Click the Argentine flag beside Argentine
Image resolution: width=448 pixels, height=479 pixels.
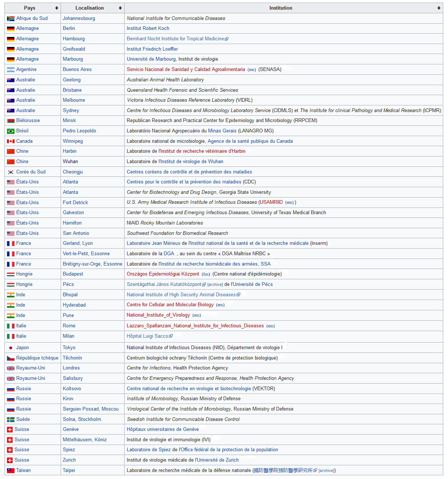click(x=11, y=70)
